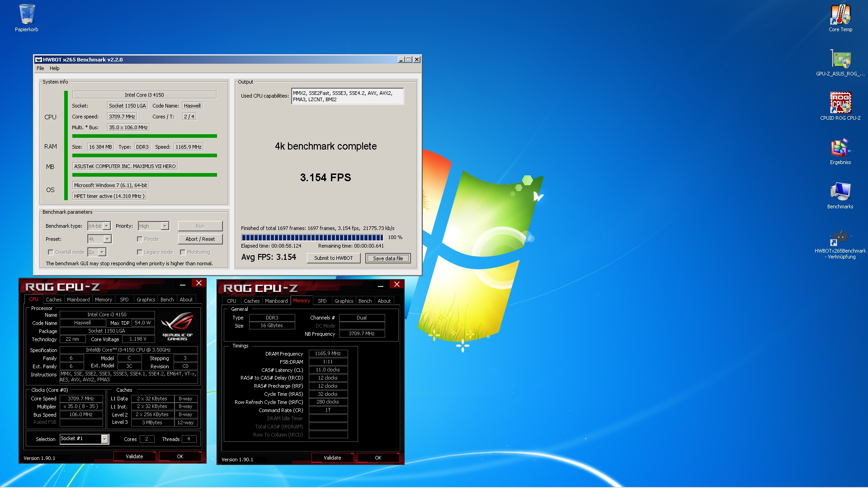
Task: Open the File menu in HWBOT x265
Action: tap(40, 69)
